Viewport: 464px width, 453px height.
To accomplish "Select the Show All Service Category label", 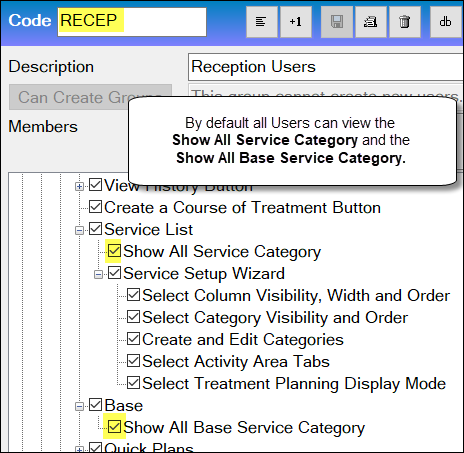I will pyautogui.click(x=222, y=252).
